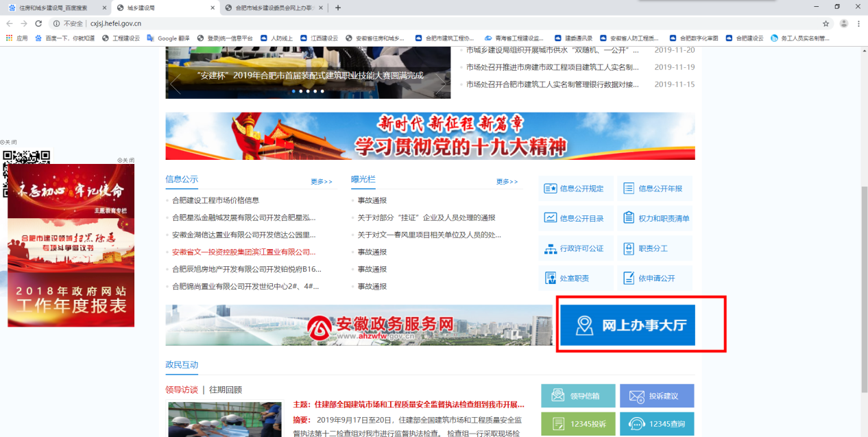Click 更多>> next to 曝光栏
Screen dimensions: 868x437
507,182
